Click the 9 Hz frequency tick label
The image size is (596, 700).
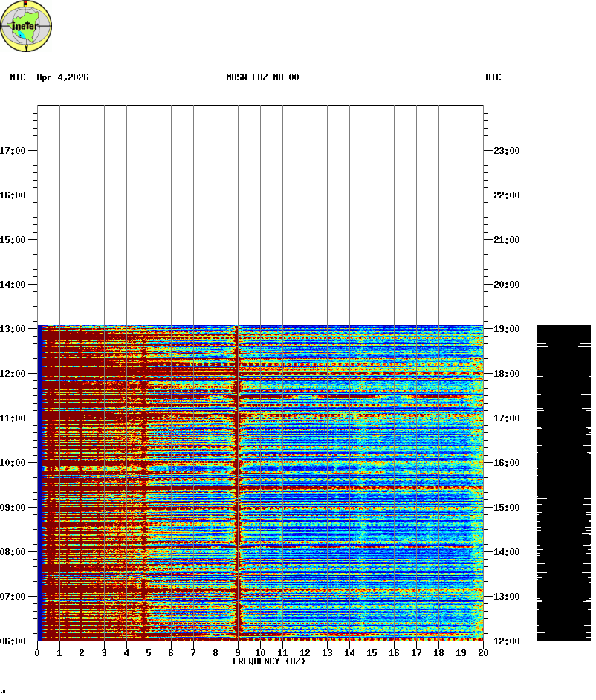pos(238,652)
